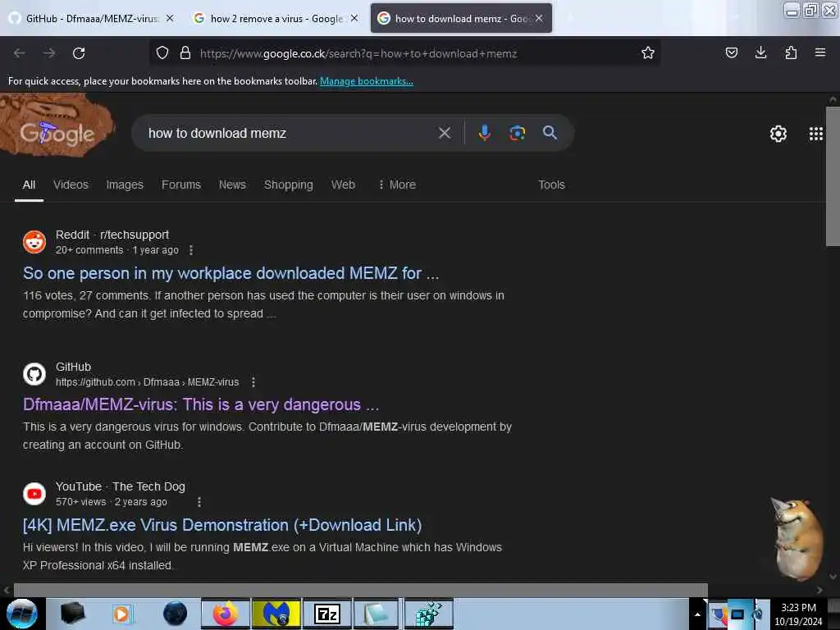Screen dimensions: 840x630
Task: Clear the search box with the X
Action: pos(444,133)
